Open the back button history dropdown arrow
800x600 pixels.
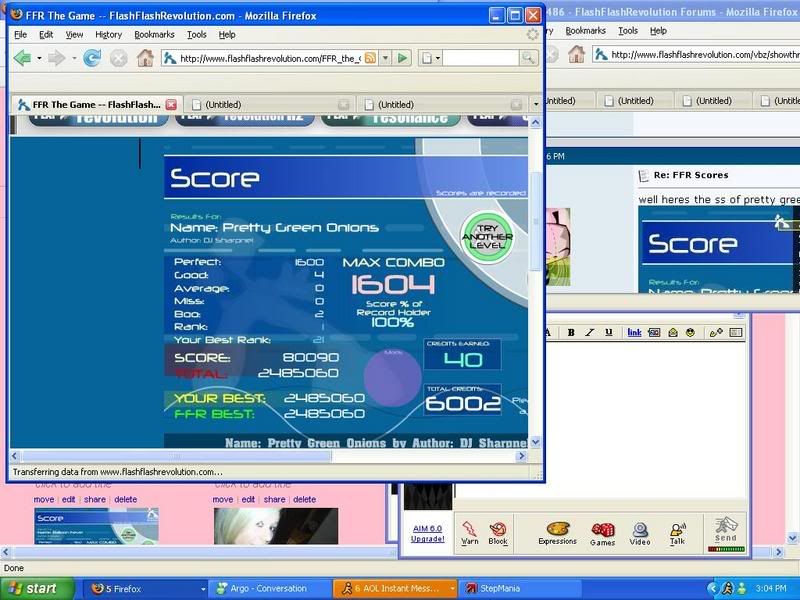click(x=39, y=58)
